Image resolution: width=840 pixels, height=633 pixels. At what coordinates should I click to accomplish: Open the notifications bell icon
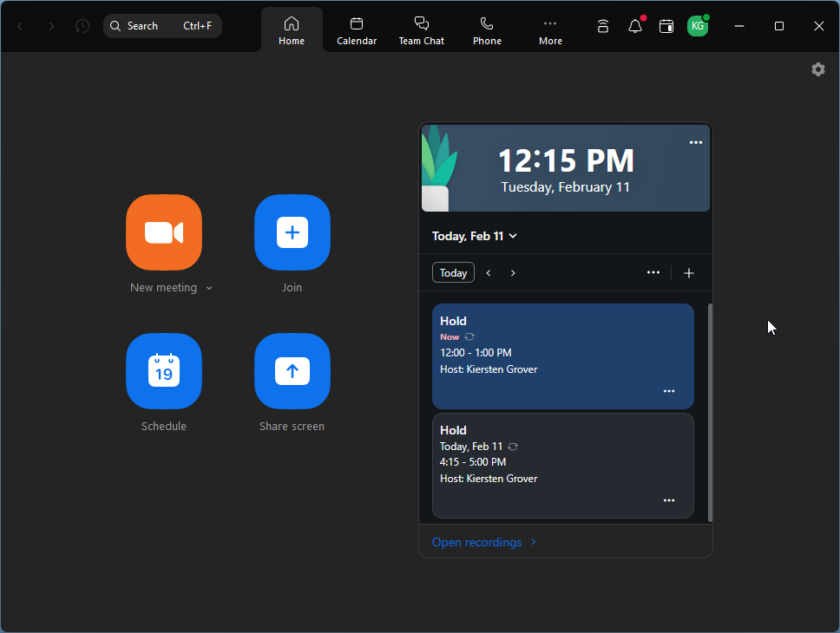point(635,26)
